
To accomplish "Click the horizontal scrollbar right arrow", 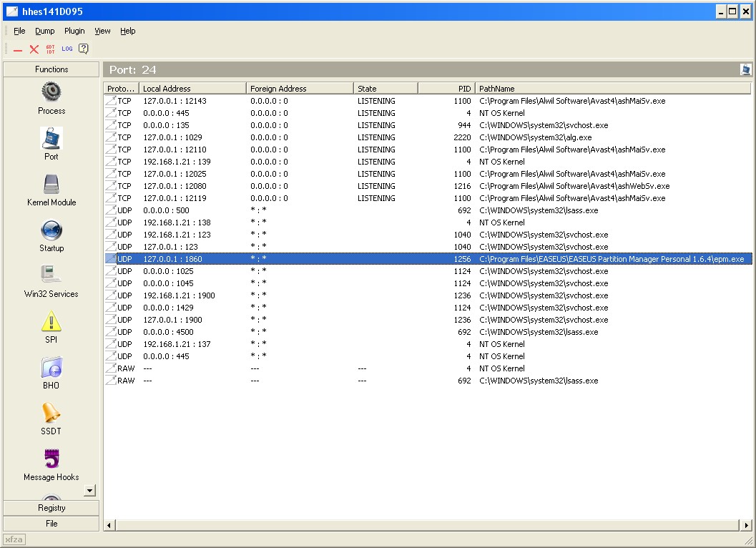I will (747, 525).
